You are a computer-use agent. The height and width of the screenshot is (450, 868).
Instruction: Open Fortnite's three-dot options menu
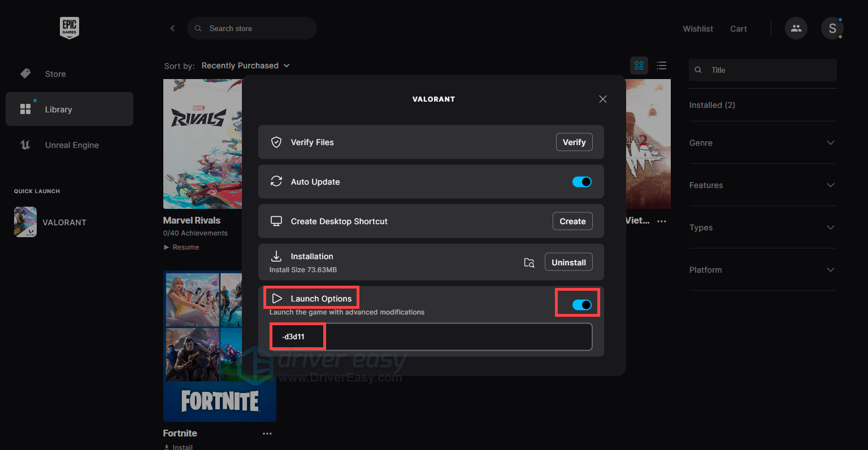pyautogui.click(x=267, y=433)
